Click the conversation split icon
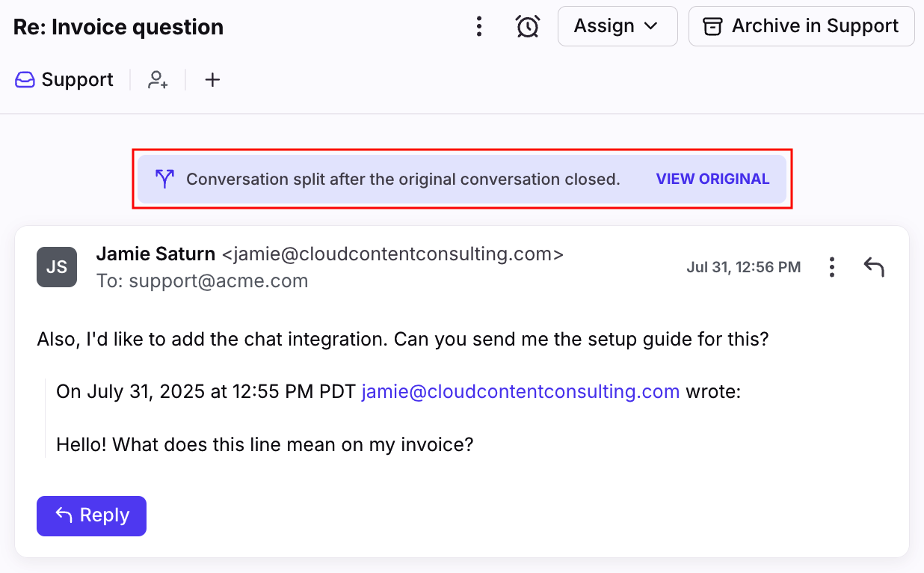This screenshot has height=573, width=924. pos(164,179)
